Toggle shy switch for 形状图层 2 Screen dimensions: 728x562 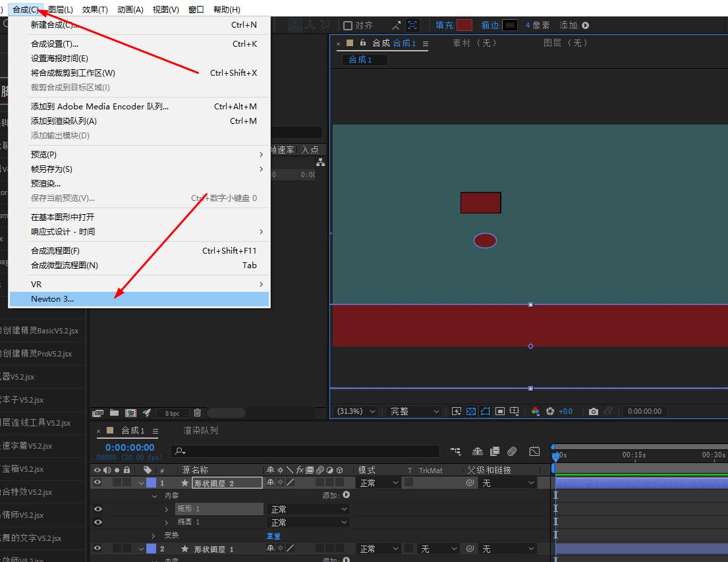[270, 482]
